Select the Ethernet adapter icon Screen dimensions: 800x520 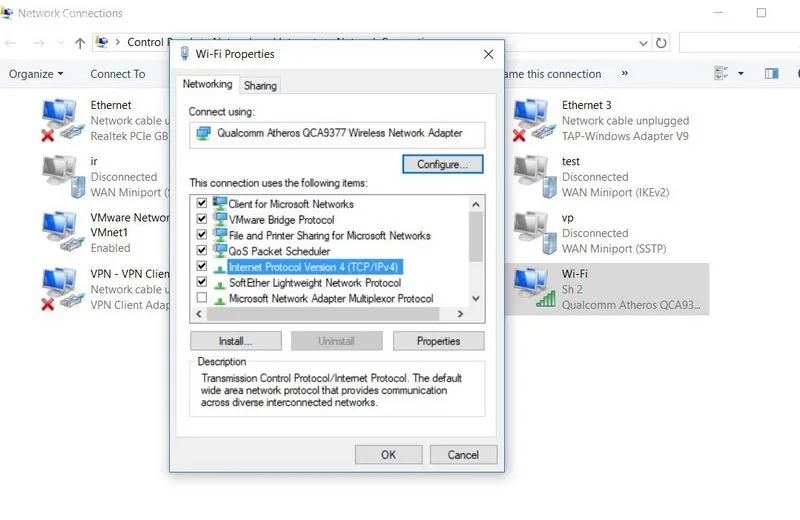[x=62, y=120]
